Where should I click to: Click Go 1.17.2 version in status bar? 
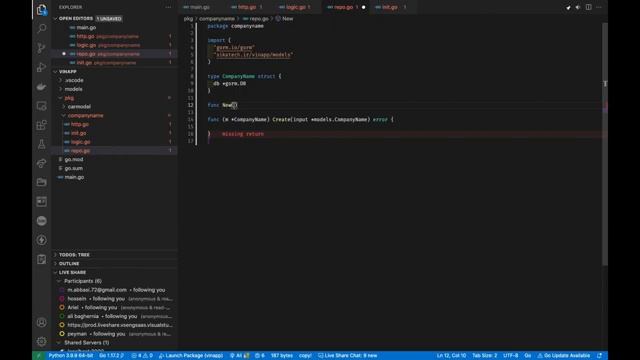click(x=111, y=356)
